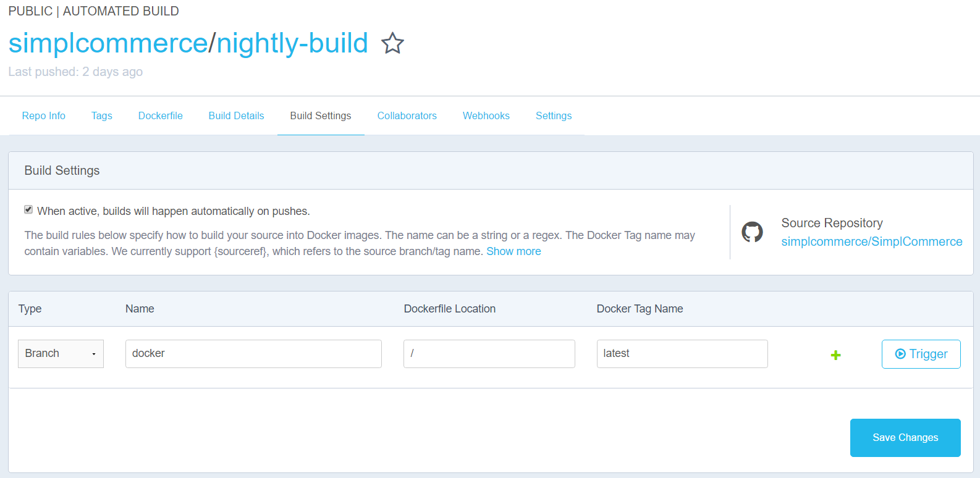Open the nightly-build repository title link

(x=292, y=43)
